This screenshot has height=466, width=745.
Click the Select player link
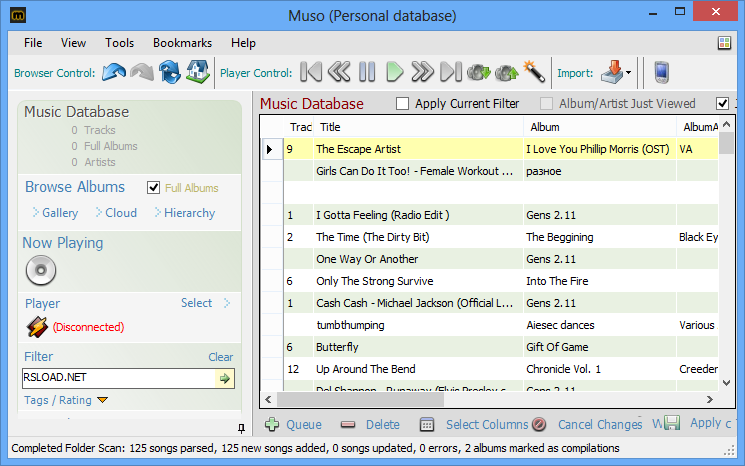196,303
